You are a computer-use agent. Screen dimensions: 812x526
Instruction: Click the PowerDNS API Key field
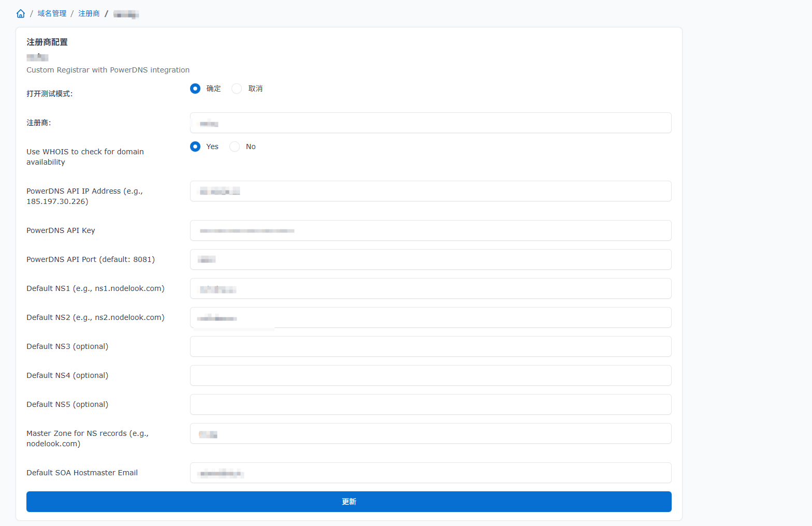point(430,230)
